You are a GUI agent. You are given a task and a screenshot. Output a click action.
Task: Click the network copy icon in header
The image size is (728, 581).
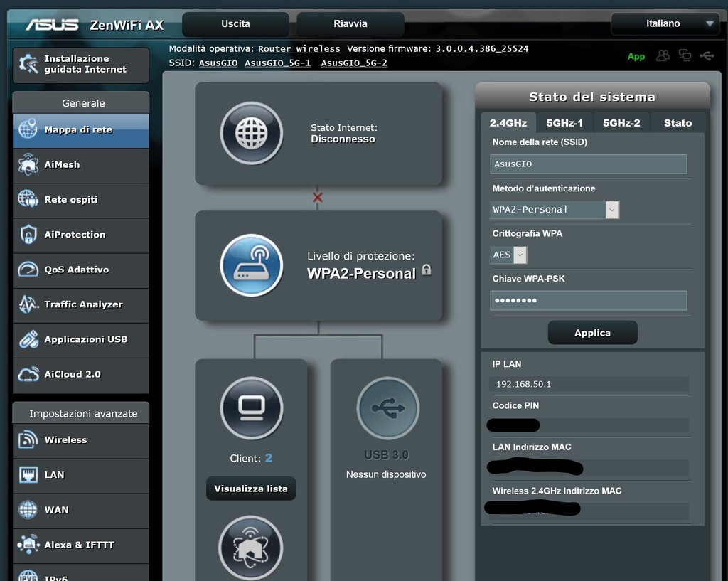coord(685,55)
